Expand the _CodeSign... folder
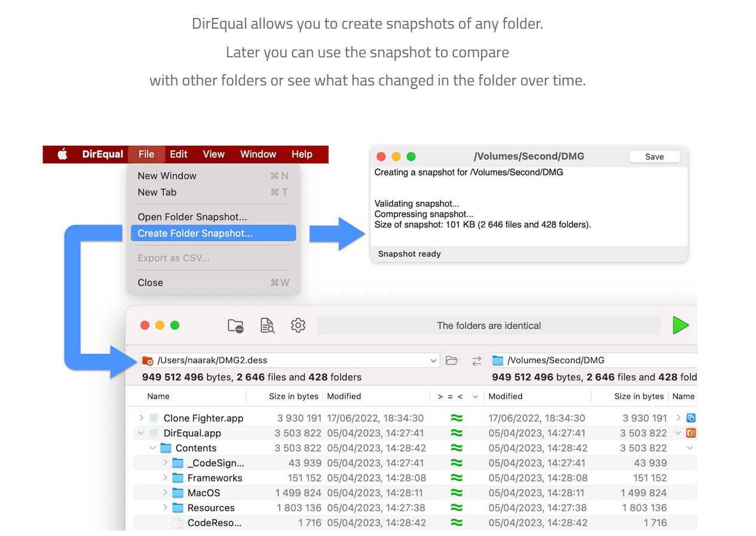Image resolution: width=756 pixels, height=536 pixels. coord(165,463)
